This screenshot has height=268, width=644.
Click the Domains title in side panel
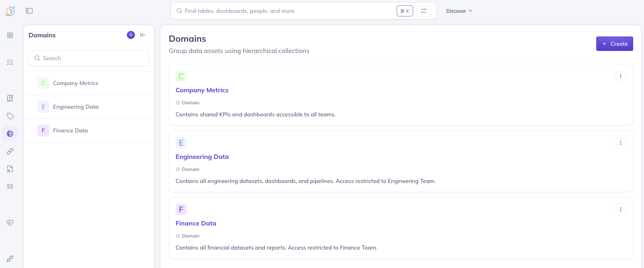[42, 35]
